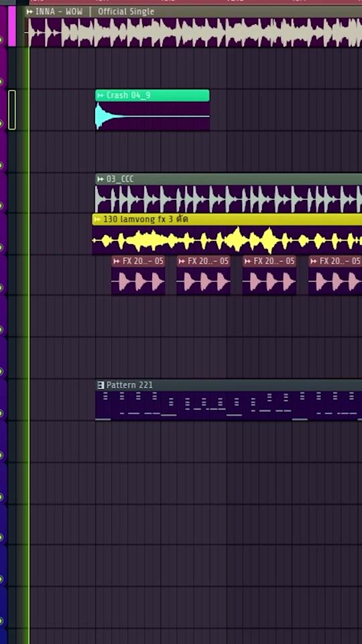Open the clip menu icon on 130 lamvong fx 3

click(x=97, y=219)
